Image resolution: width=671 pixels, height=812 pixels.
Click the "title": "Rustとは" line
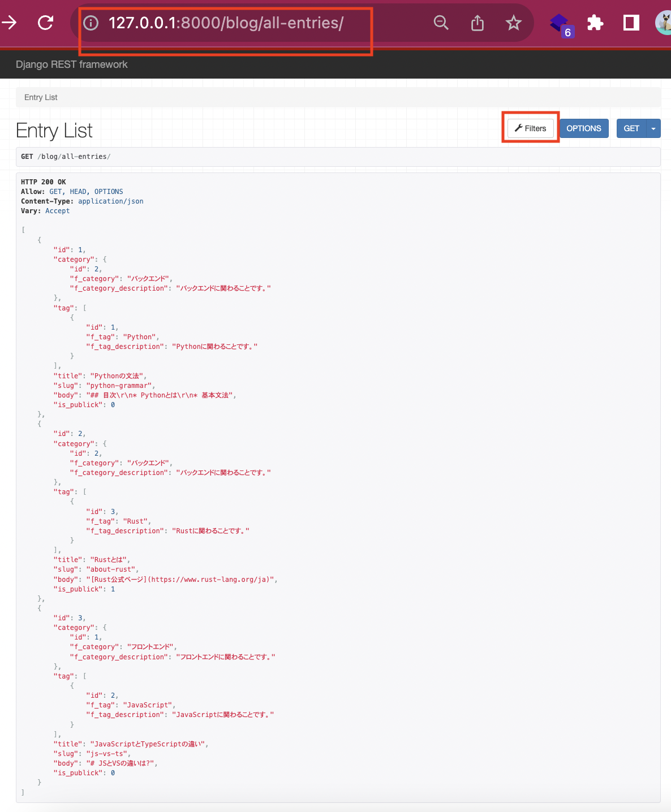coord(92,560)
